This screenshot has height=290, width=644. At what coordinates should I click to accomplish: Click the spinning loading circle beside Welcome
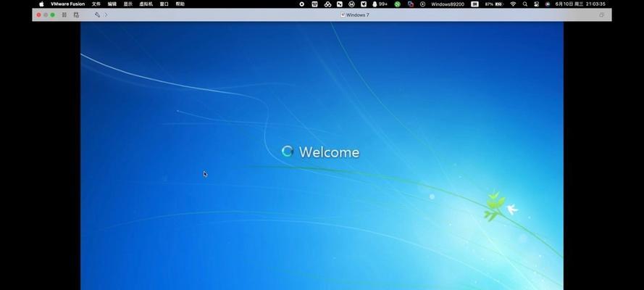288,152
